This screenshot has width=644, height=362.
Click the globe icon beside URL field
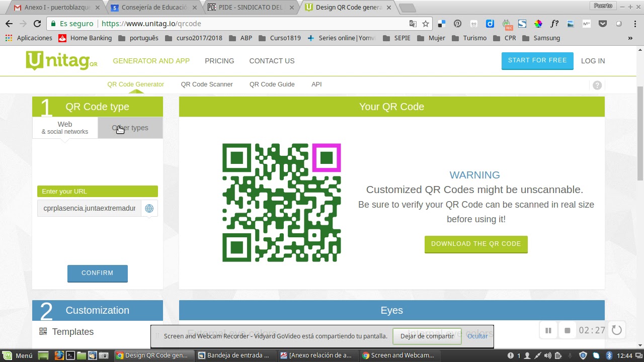[x=149, y=208]
